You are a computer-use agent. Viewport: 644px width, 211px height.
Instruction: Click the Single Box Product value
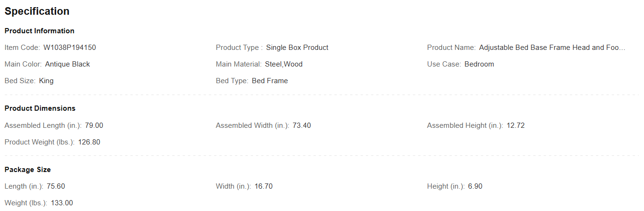(297, 48)
